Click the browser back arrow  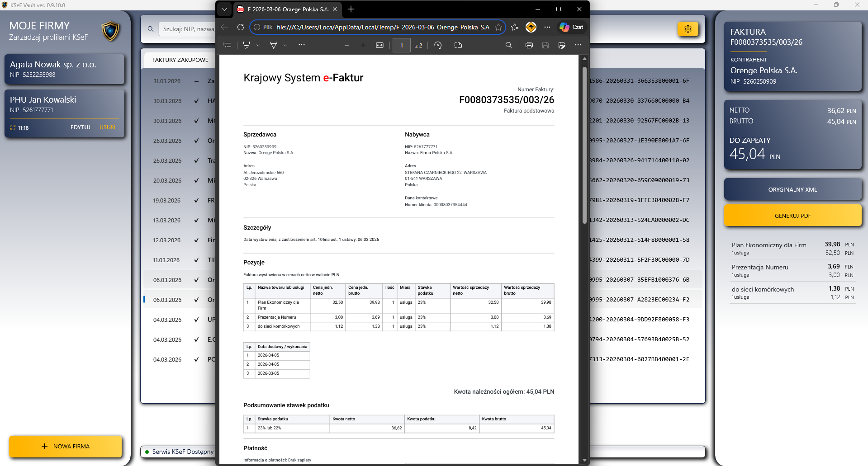tap(224, 27)
